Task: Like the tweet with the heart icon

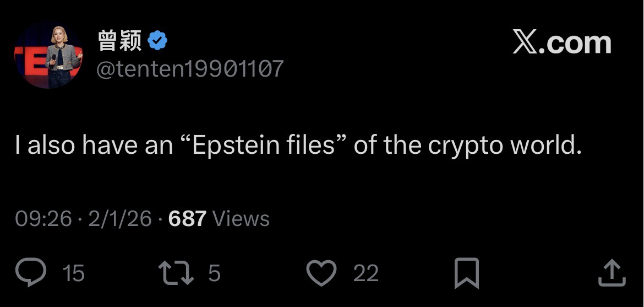Action: point(321,273)
